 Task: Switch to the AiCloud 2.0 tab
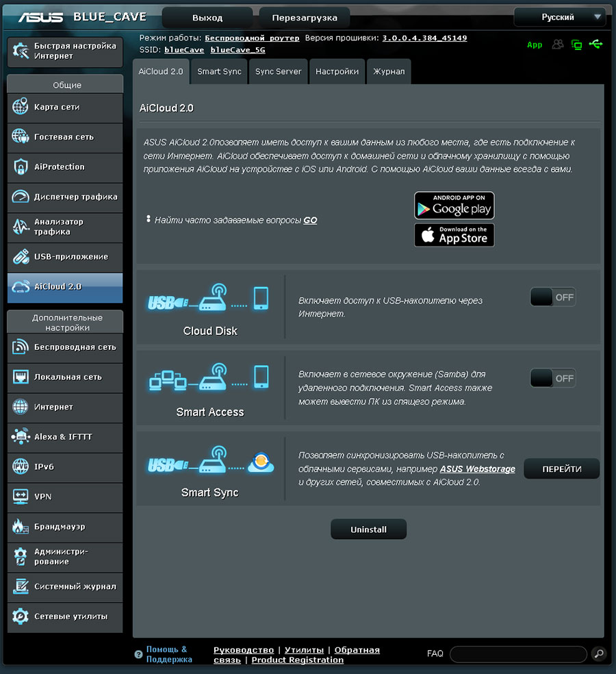pyautogui.click(x=161, y=71)
